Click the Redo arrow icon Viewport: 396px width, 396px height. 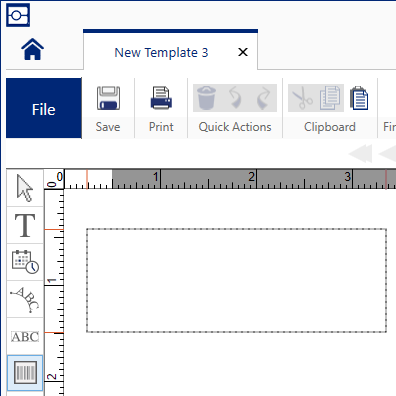pyautogui.click(x=264, y=98)
